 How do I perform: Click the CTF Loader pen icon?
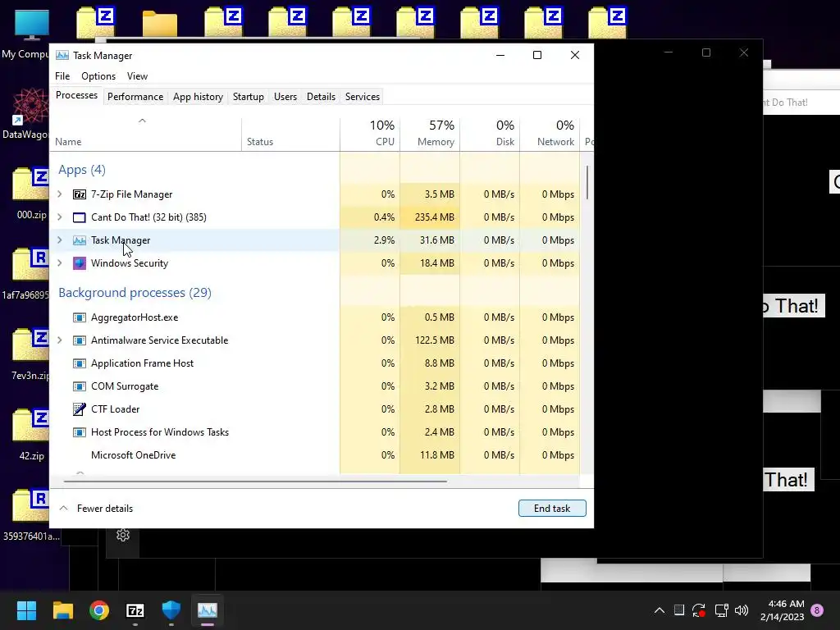coord(80,409)
